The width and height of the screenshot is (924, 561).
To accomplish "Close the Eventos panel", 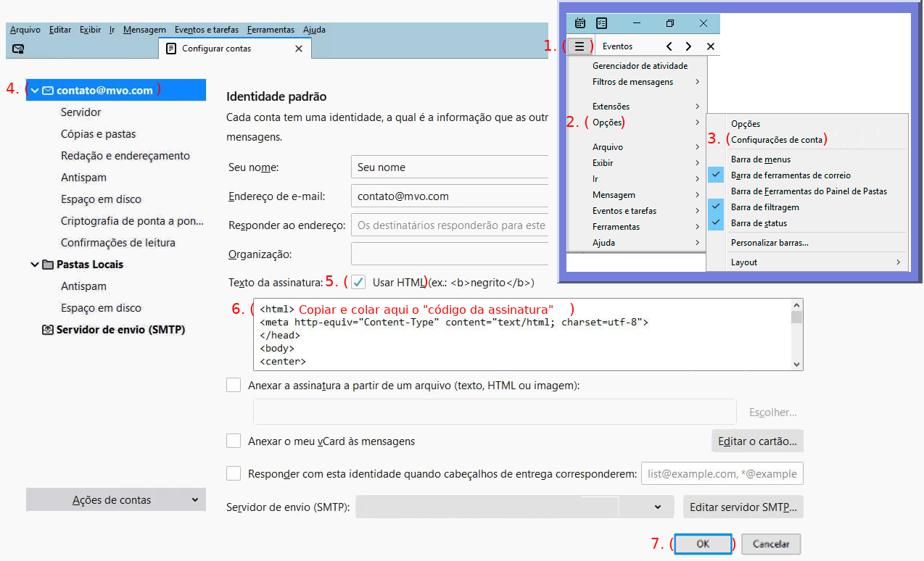I will pos(710,46).
